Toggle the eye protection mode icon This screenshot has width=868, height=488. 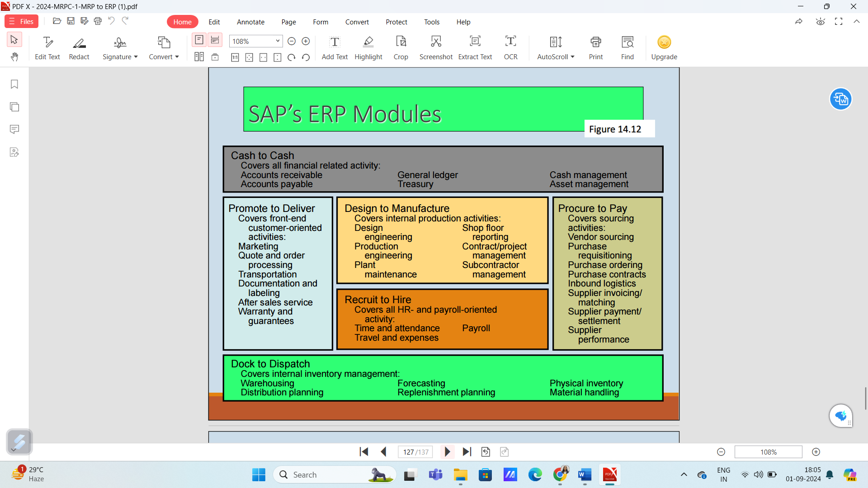click(x=821, y=22)
